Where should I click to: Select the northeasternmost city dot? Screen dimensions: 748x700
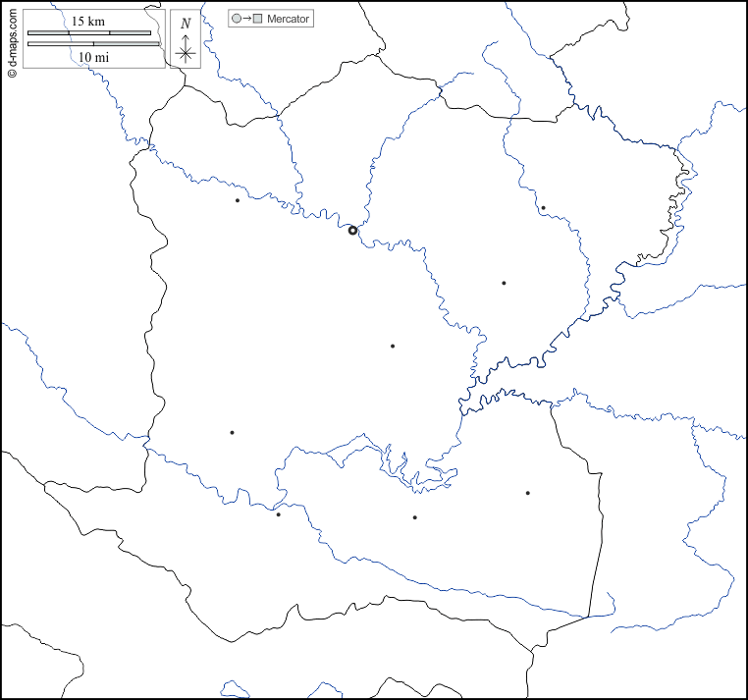point(543,208)
